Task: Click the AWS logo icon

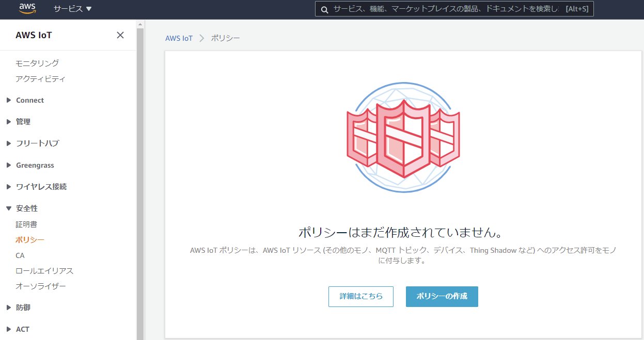Action: point(27,8)
